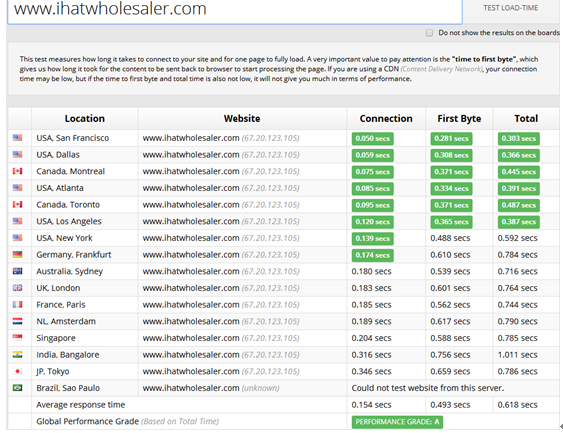Click the 0.139 secs connection badge
This screenshot has width=563, height=433.
tap(373, 238)
